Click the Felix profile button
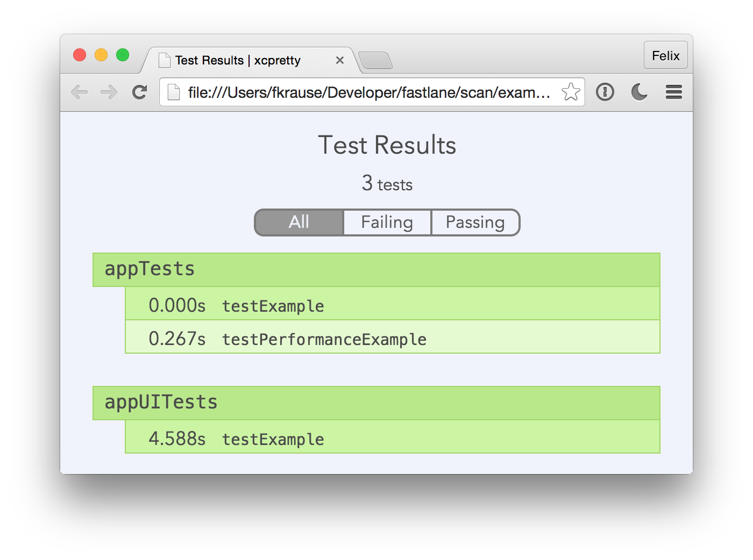 [665, 55]
